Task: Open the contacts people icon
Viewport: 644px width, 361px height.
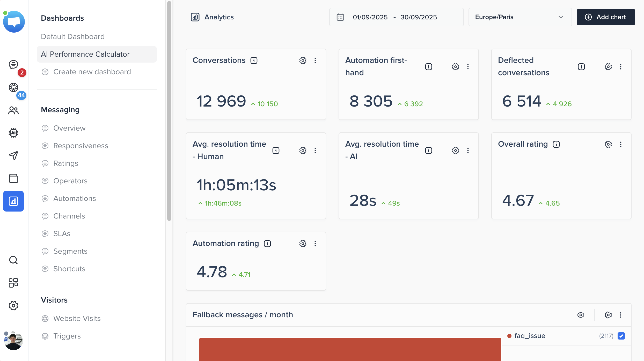Action: (x=13, y=110)
